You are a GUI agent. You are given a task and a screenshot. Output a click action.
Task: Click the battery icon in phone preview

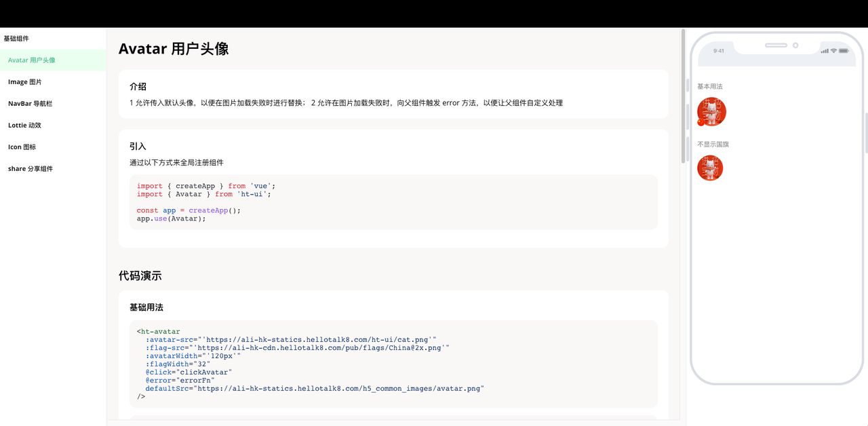[844, 51]
